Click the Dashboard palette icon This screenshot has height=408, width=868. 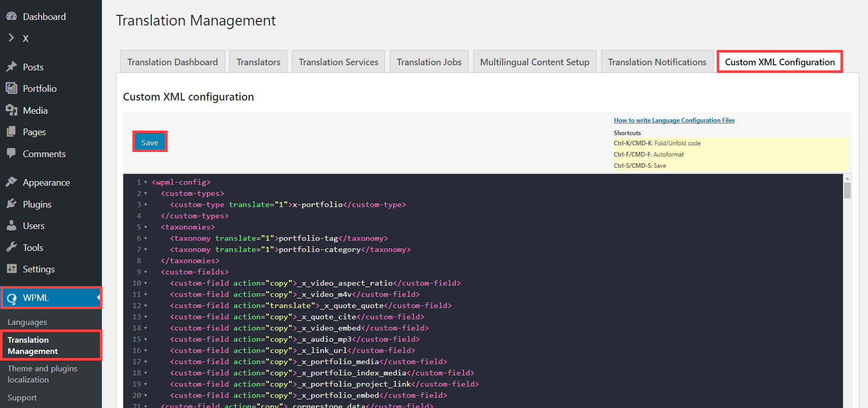(11, 16)
